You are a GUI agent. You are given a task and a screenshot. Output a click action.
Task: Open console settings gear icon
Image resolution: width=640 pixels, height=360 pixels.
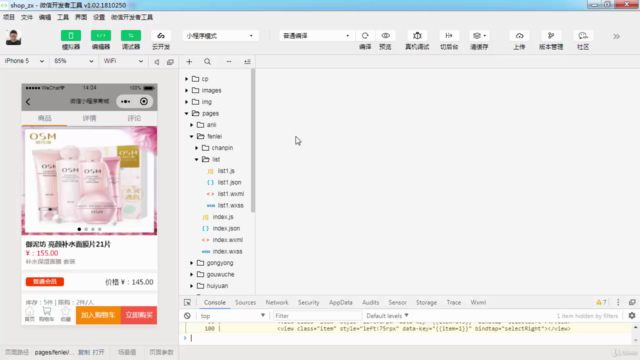(x=632, y=316)
